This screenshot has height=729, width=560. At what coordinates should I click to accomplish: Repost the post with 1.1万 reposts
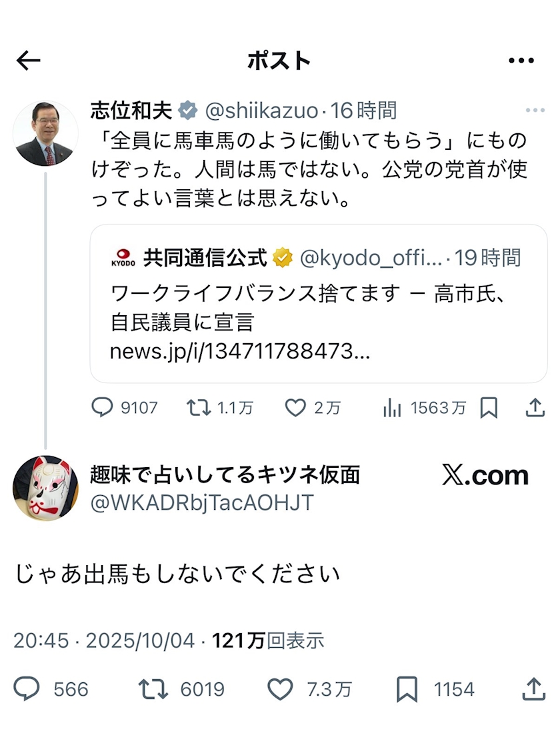[199, 408]
